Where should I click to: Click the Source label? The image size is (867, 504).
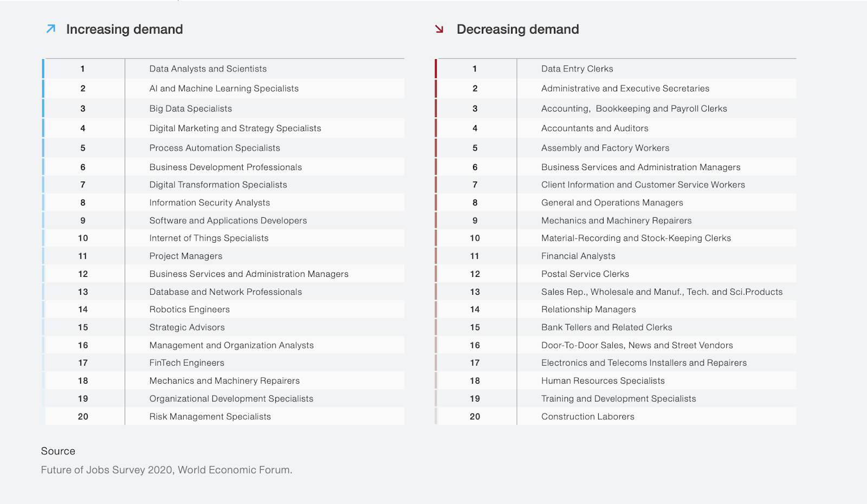(x=58, y=451)
